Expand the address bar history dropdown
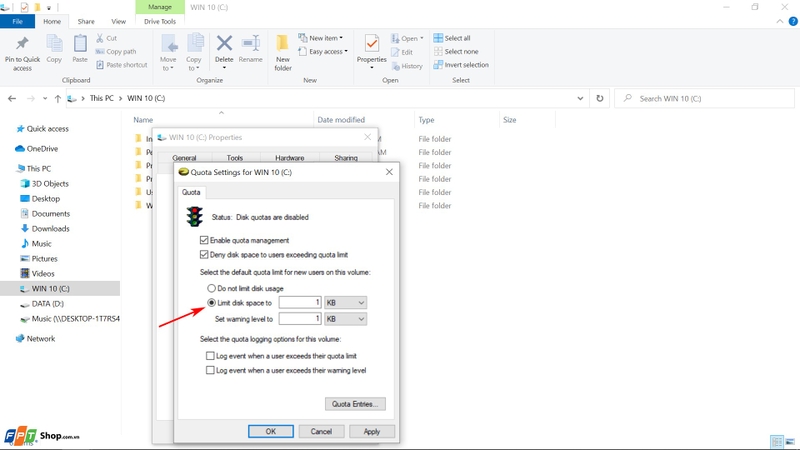800x450 pixels. 580,98
